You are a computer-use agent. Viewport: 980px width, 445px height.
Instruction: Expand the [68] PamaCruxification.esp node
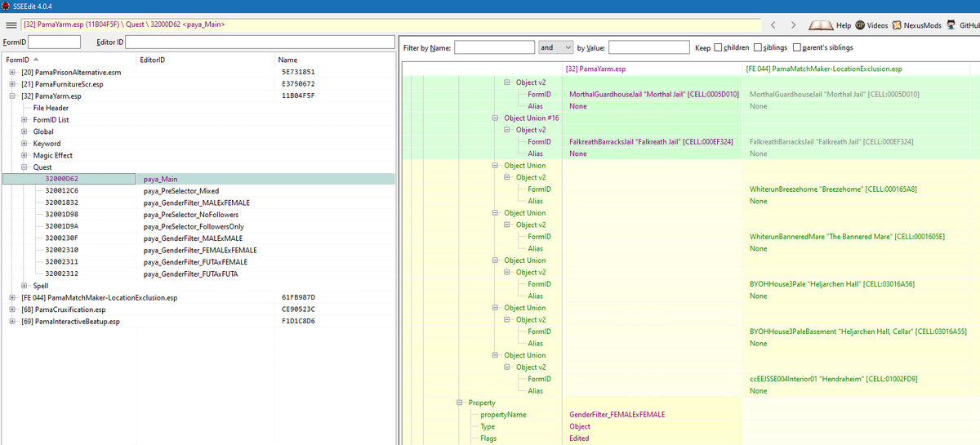[x=12, y=309]
